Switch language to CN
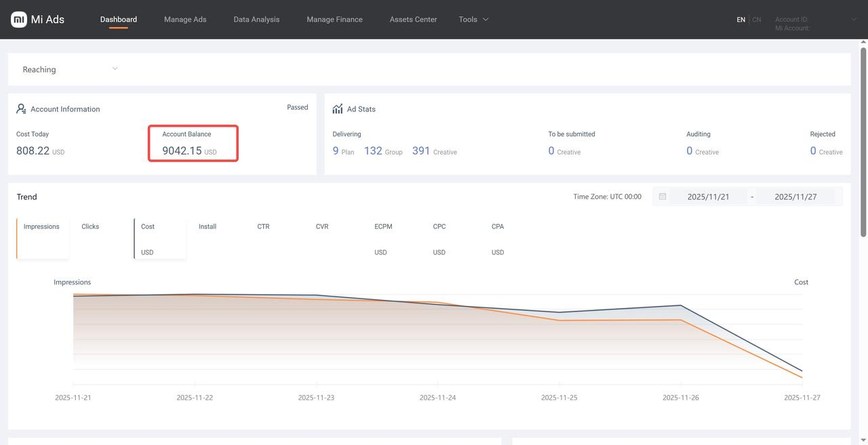 [x=757, y=20]
